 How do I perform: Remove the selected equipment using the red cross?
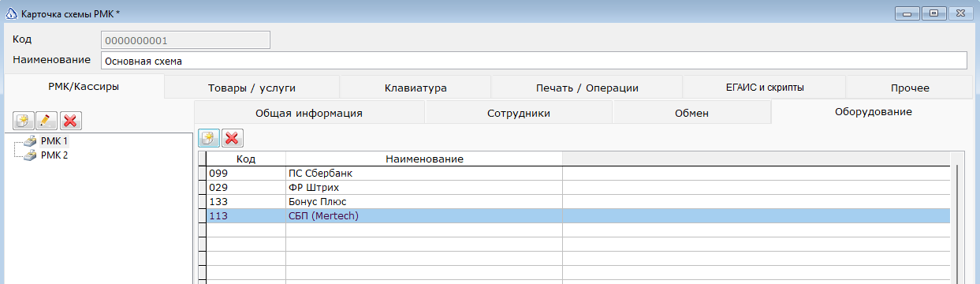pyautogui.click(x=233, y=138)
